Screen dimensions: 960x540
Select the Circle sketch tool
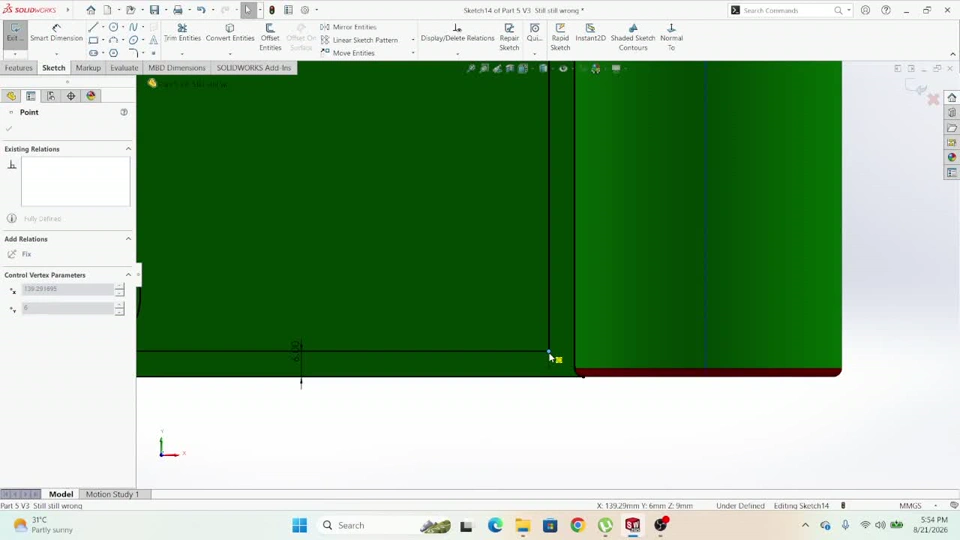click(x=113, y=27)
